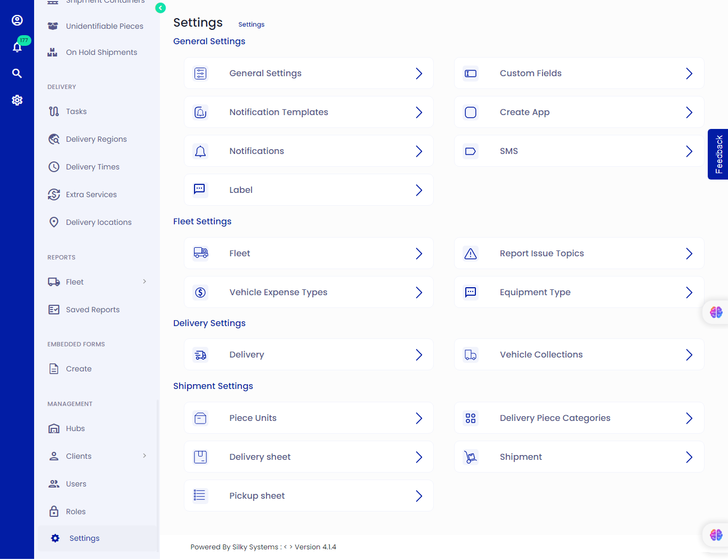Click the Settings breadcrumb link

pos(251,25)
